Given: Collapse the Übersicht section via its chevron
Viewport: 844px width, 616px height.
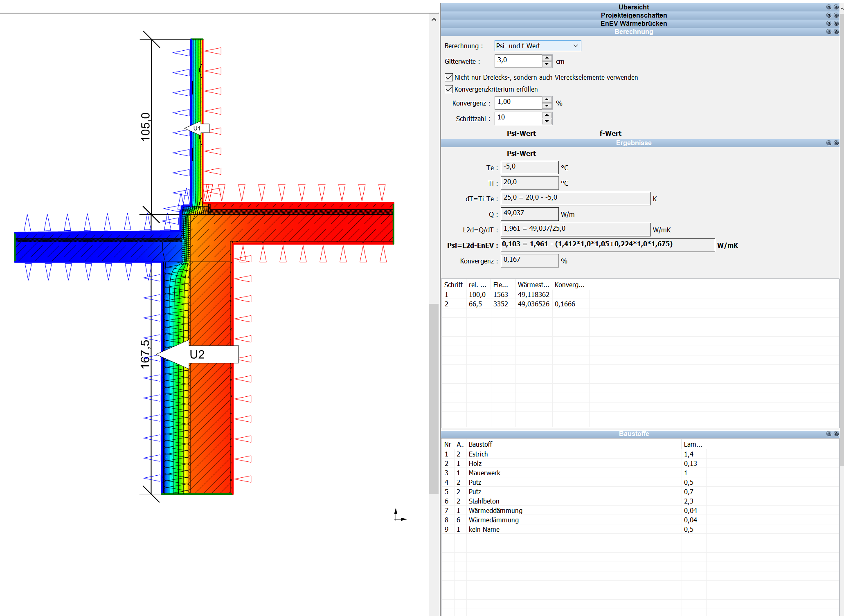Looking at the screenshot, I should click(836, 7).
